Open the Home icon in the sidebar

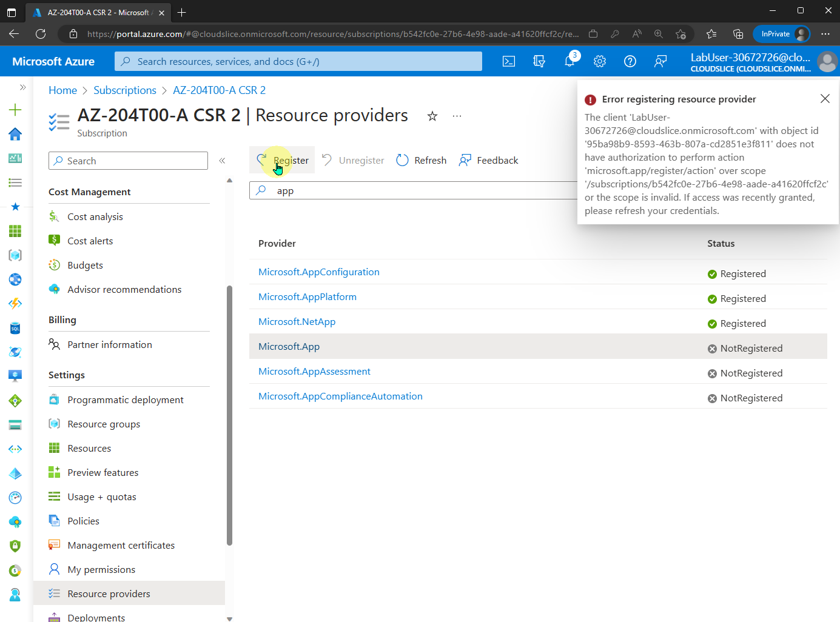click(16, 134)
